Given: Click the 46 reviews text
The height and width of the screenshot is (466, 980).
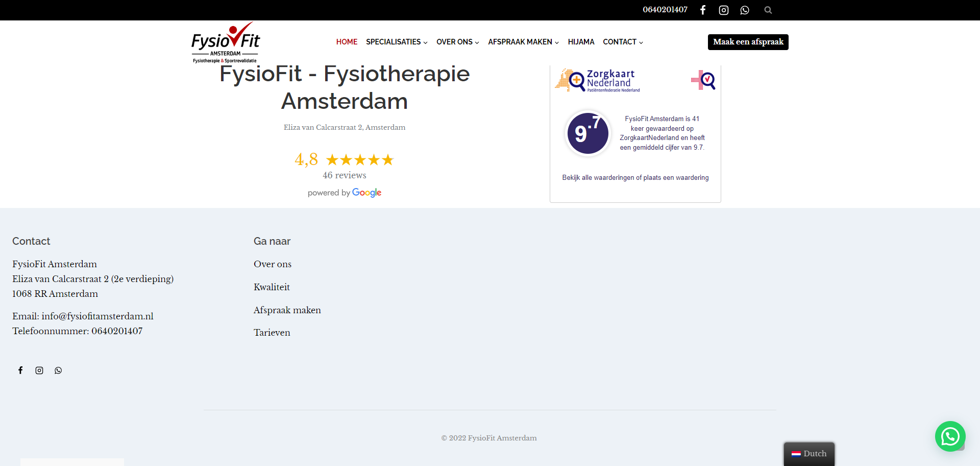Looking at the screenshot, I should [x=345, y=175].
